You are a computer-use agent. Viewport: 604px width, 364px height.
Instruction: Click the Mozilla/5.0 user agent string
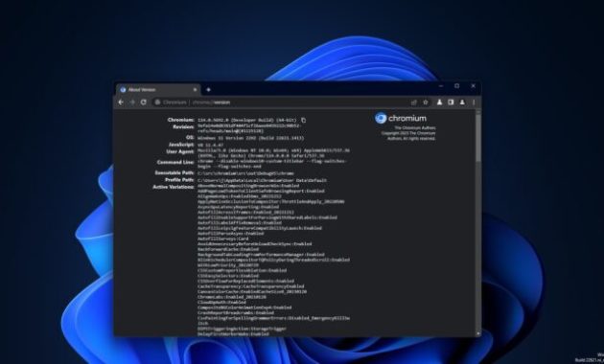(273, 153)
